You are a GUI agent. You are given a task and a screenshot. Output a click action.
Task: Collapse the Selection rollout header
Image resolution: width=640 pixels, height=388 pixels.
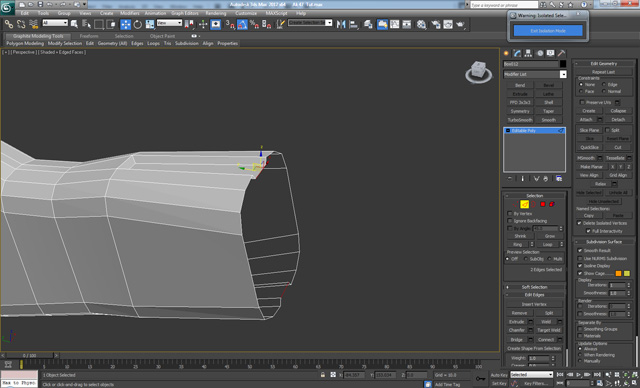click(x=534, y=196)
